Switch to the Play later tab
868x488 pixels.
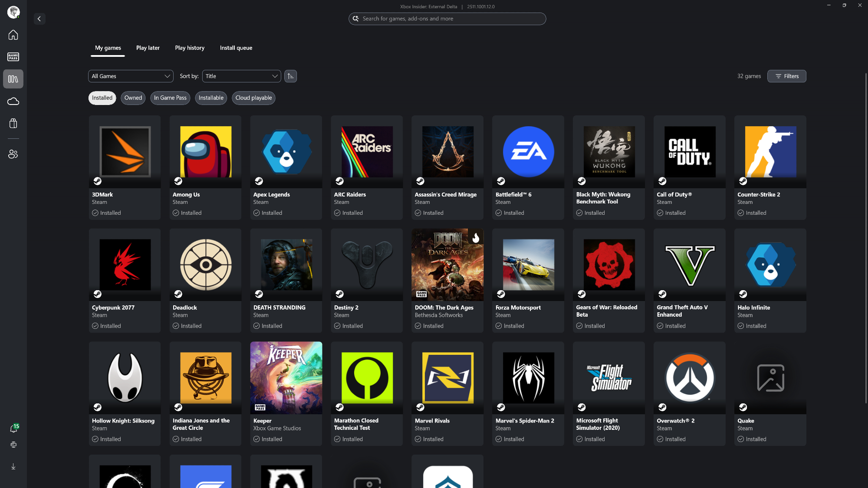pyautogui.click(x=148, y=48)
